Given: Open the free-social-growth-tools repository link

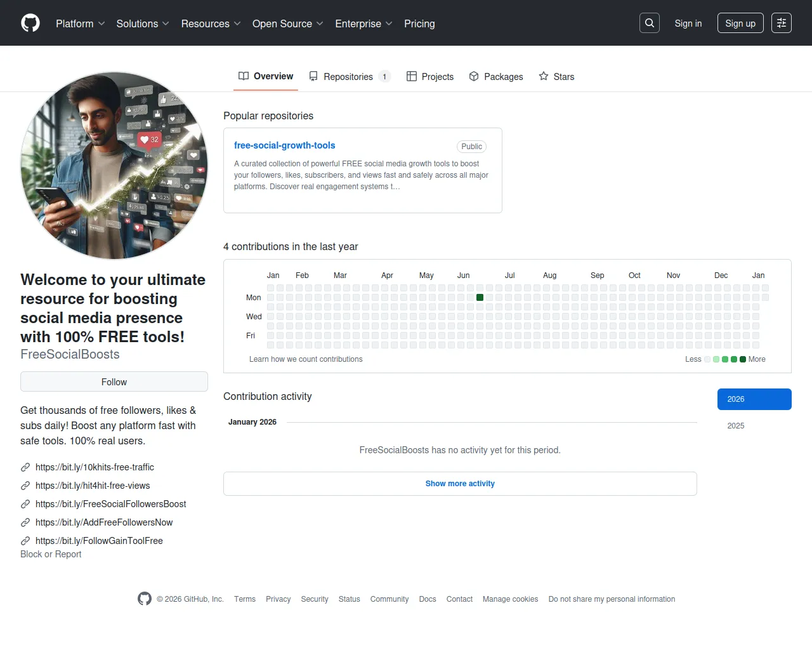Looking at the screenshot, I should pyautogui.click(x=284, y=145).
